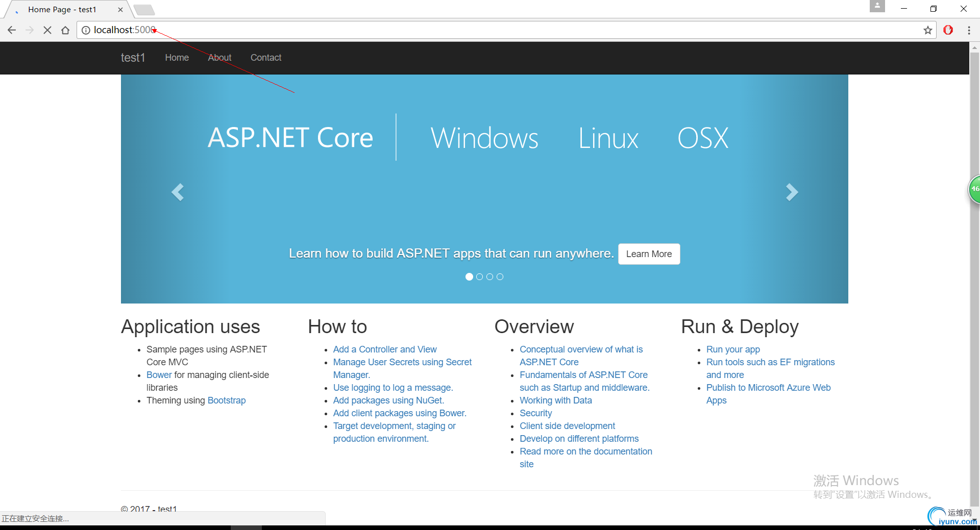The width and height of the screenshot is (980, 530).
Task: Select the first carousel indicator dot
Action: click(x=469, y=276)
